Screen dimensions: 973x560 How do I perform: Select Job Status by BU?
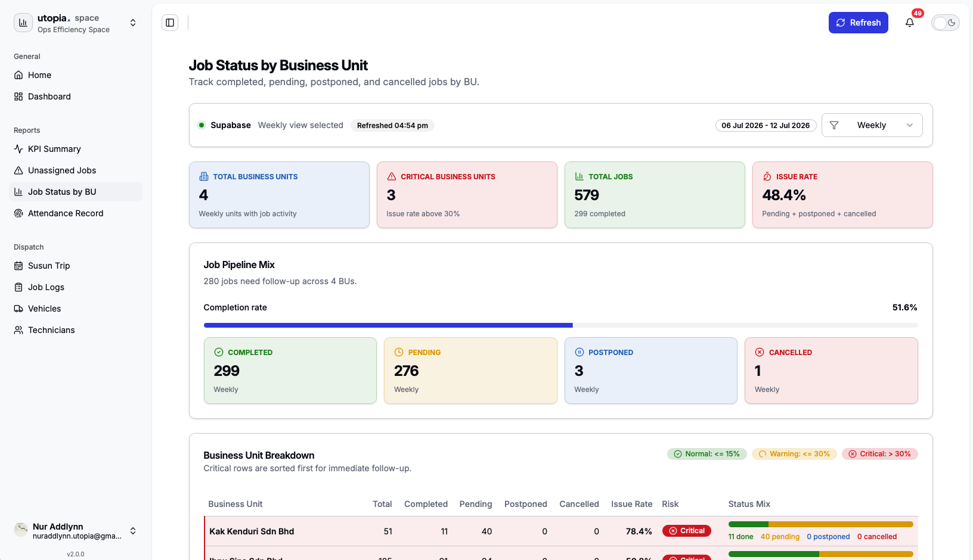(x=76, y=192)
